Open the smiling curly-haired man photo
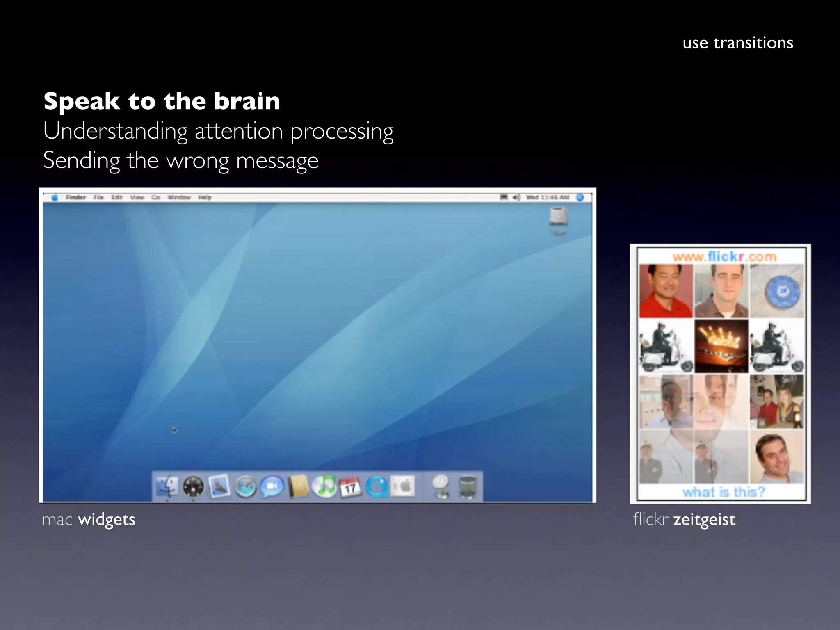840x630 pixels. (777, 457)
